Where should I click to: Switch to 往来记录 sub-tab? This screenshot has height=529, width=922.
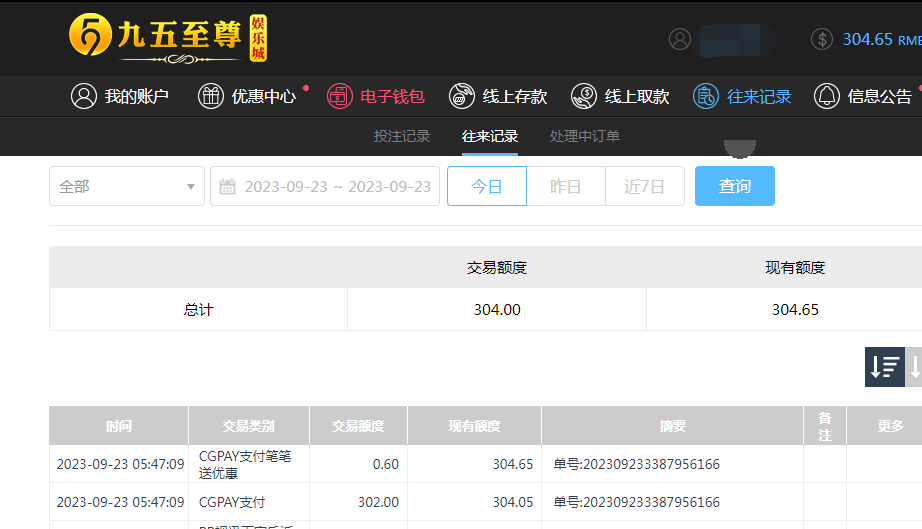(x=490, y=136)
